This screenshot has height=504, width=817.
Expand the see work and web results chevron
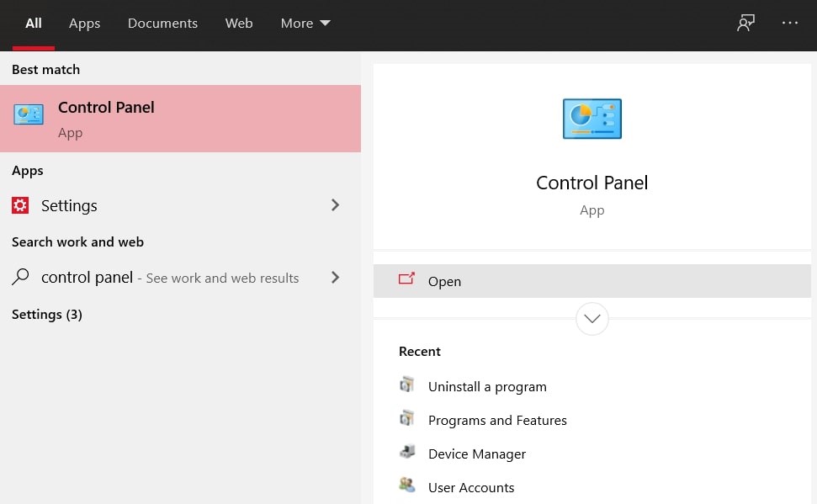tap(335, 276)
